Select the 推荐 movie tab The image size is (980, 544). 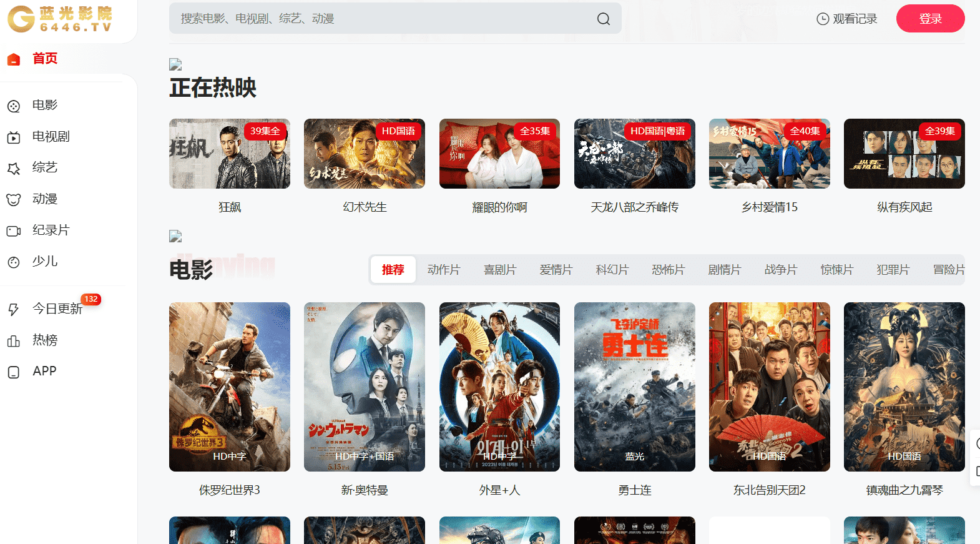pyautogui.click(x=393, y=270)
